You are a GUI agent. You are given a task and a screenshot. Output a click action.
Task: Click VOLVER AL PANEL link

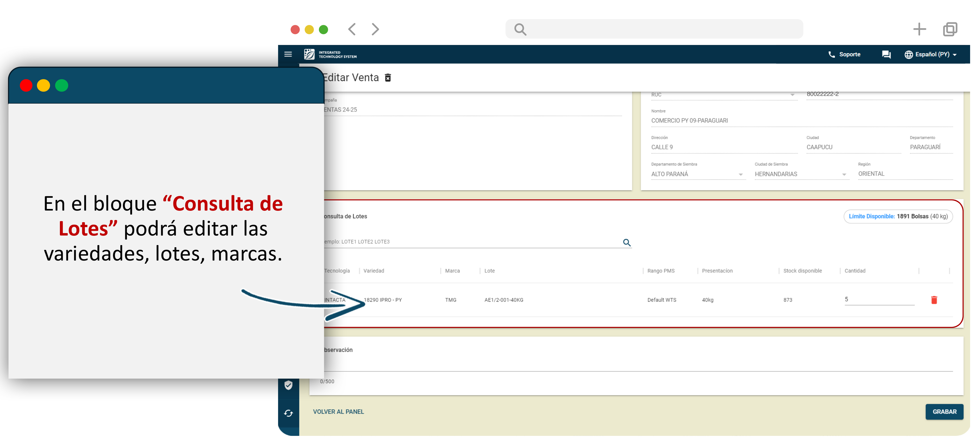click(338, 412)
